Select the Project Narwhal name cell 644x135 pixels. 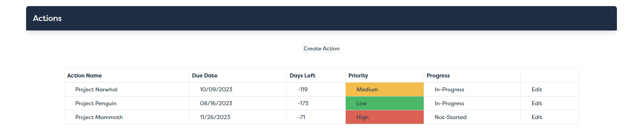pyautogui.click(x=127, y=89)
